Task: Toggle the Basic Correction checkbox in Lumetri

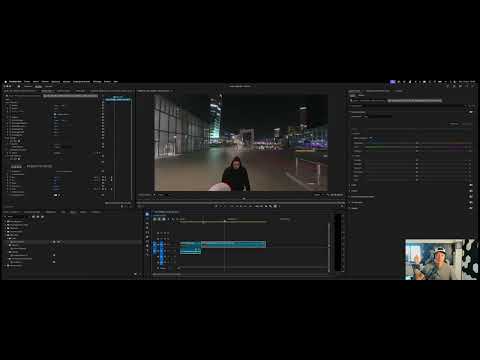Action: point(471,112)
